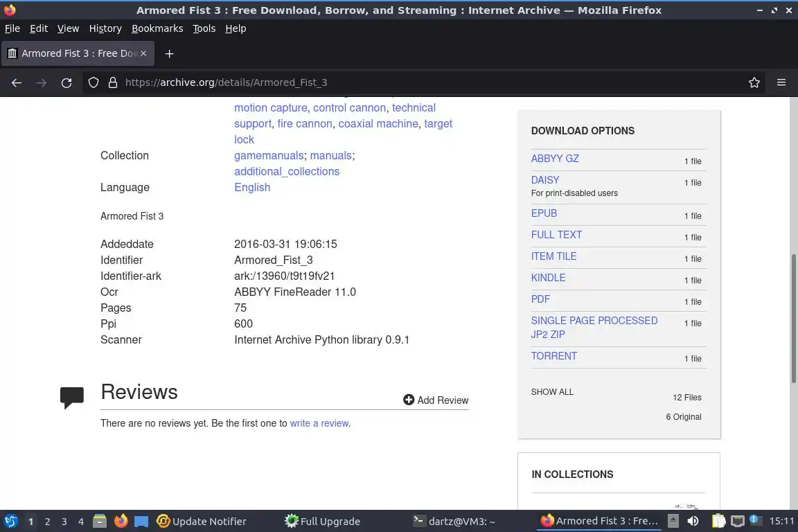This screenshot has height=532, width=798.
Task: Download SINGLE PAGE PROCESSED JP2 ZIP
Action: click(x=594, y=328)
